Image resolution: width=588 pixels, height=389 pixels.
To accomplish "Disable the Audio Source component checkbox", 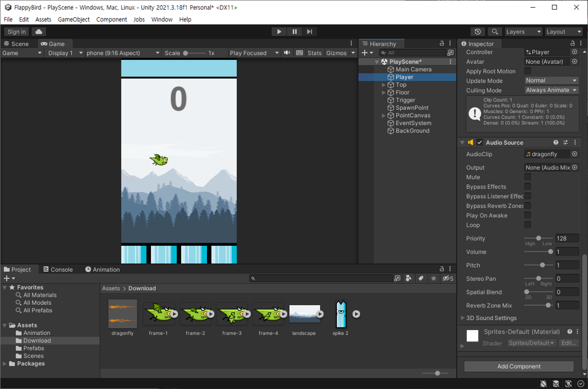I will click(x=479, y=143).
